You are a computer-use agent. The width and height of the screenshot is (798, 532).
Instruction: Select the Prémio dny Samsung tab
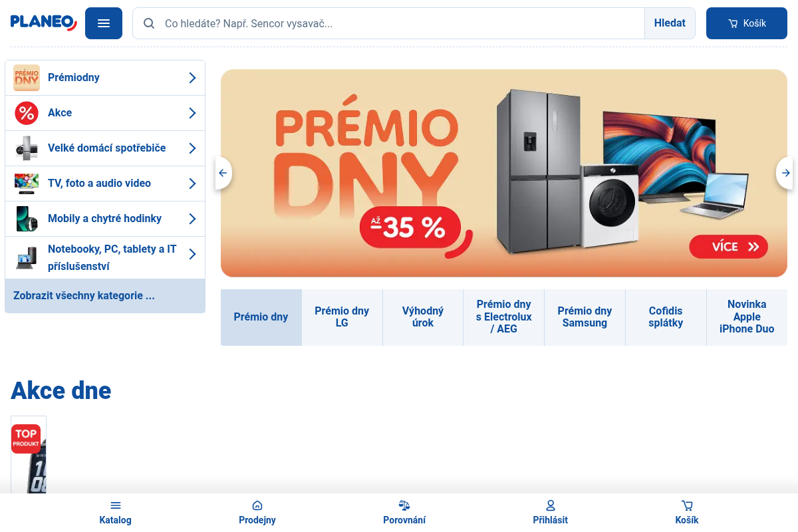pos(585,317)
